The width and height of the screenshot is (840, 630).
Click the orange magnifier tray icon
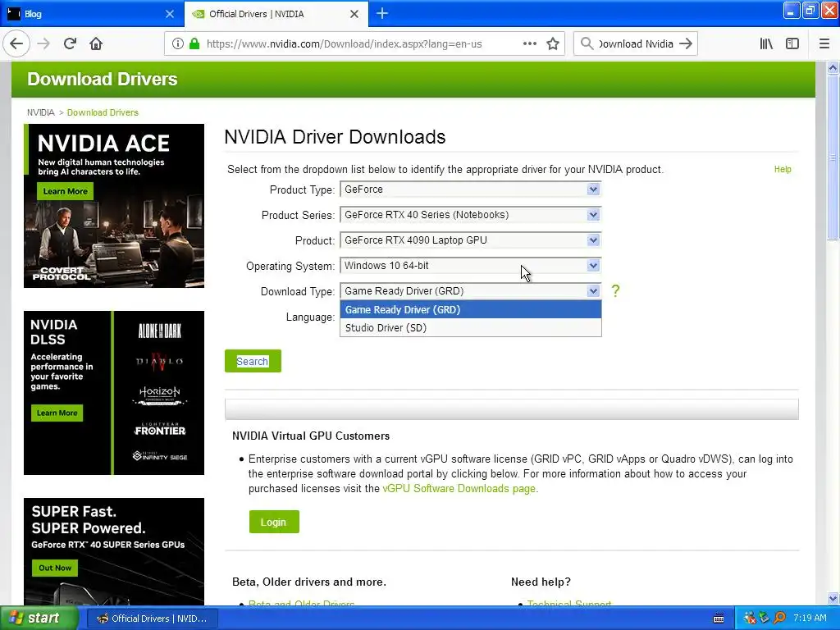click(x=779, y=619)
